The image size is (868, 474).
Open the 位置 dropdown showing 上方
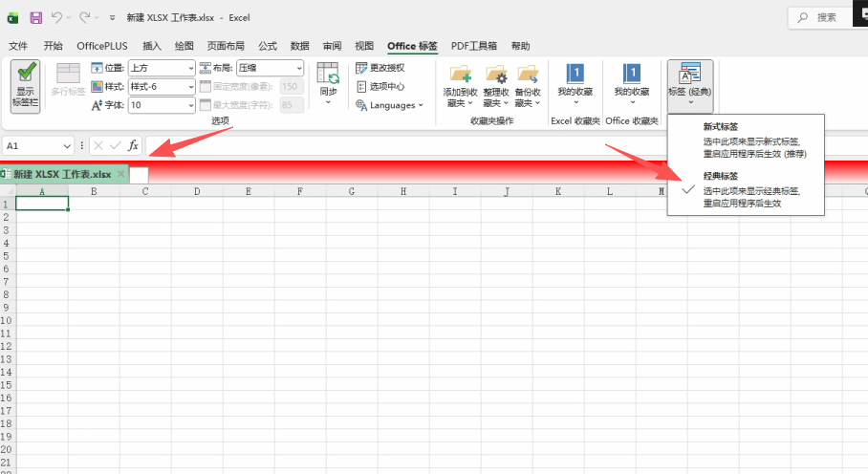(x=162, y=68)
